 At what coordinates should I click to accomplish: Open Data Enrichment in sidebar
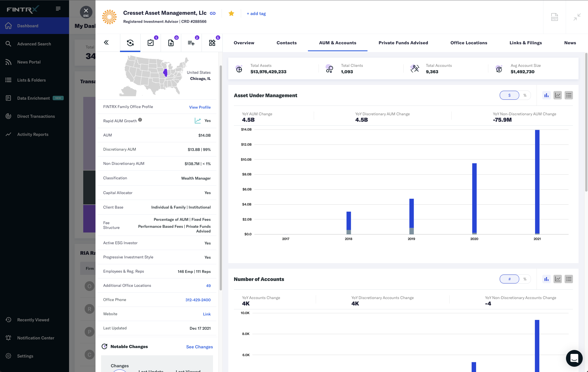[x=35, y=98]
